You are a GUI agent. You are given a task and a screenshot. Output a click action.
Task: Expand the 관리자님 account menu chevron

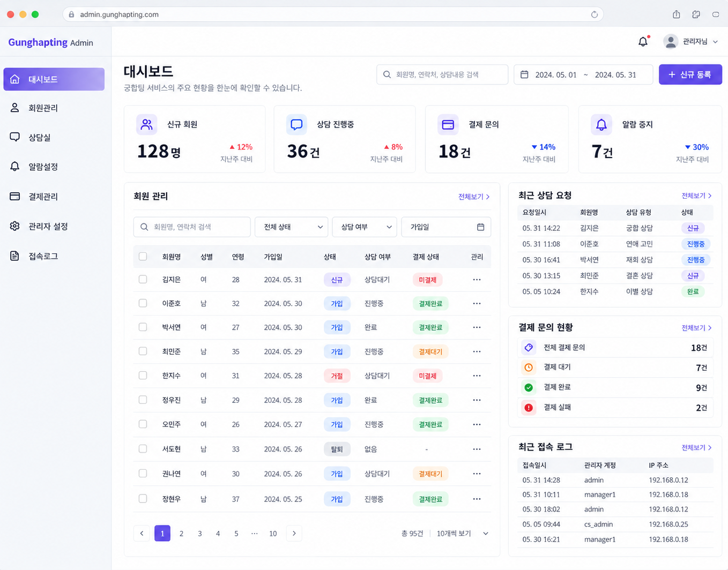click(x=715, y=42)
